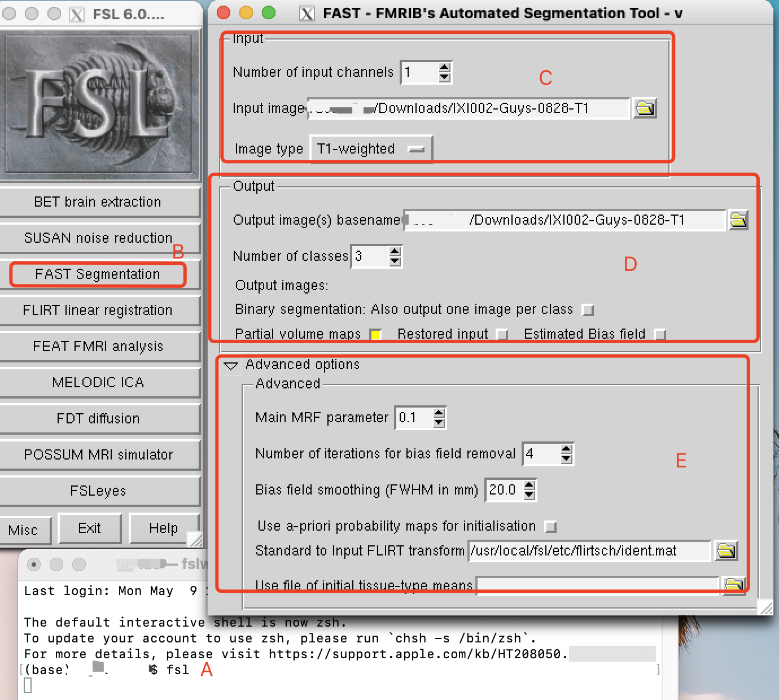Image resolution: width=779 pixels, height=700 pixels.
Task: Click the Main MRF parameter value field
Action: (x=414, y=418)
